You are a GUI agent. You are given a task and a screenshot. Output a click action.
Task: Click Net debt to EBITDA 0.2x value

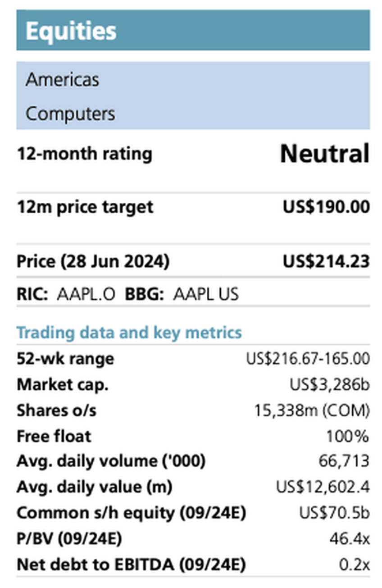354,565
